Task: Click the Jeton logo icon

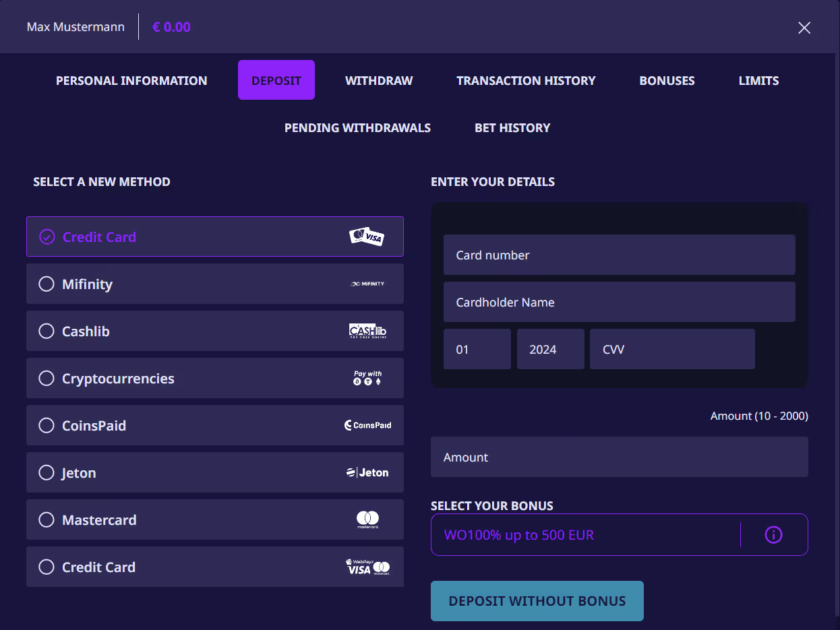Action: point(367,472)
